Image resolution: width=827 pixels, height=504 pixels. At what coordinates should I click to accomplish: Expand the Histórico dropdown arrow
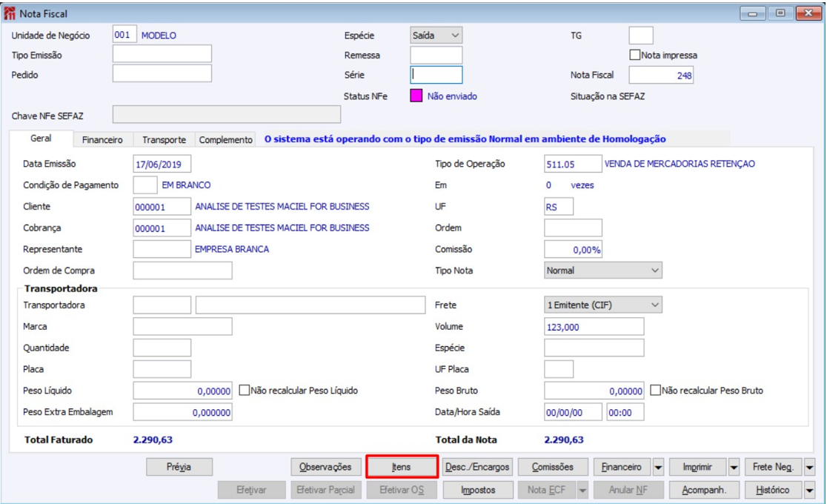[x=810, y=490]
